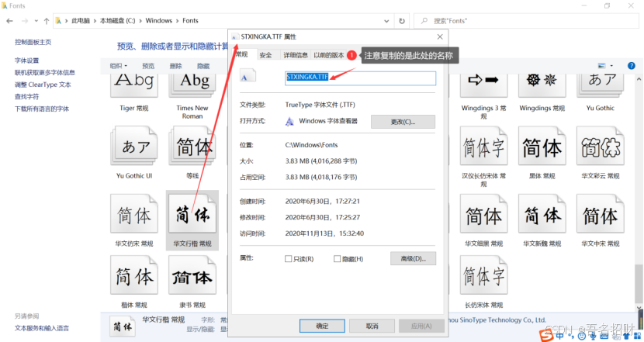This screenshot has height=342, width=644.
Task: Select the 华文中宋 常规 font icon
Action: click(600, 213)
